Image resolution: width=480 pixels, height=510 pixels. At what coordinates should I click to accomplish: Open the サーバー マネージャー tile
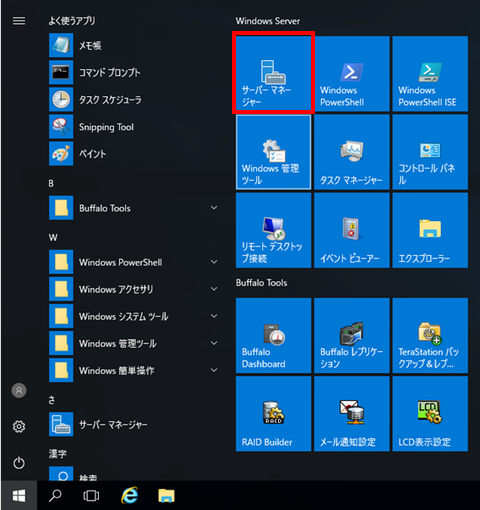273,74
